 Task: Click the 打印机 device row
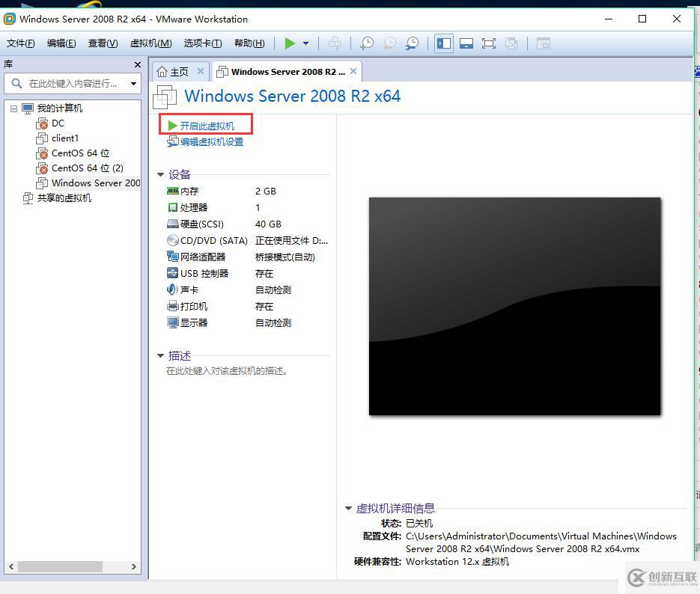pyautogui.click(x=248, y=307)
